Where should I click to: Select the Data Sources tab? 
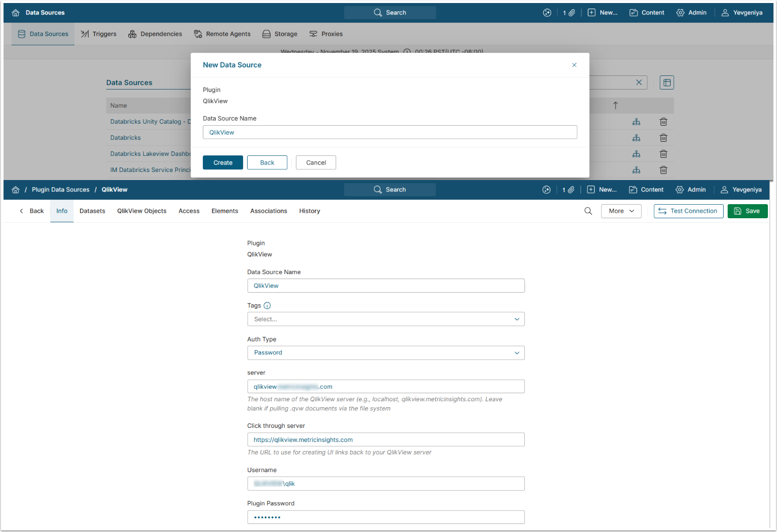point(43,34)
